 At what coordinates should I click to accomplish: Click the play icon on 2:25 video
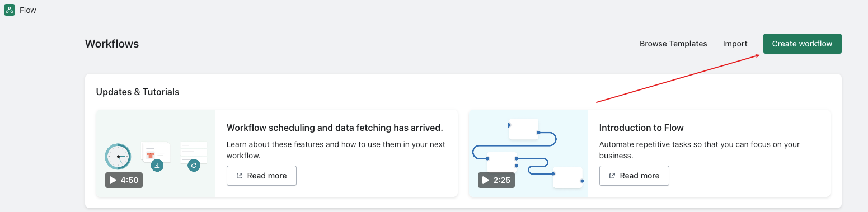tap(486, 180)
